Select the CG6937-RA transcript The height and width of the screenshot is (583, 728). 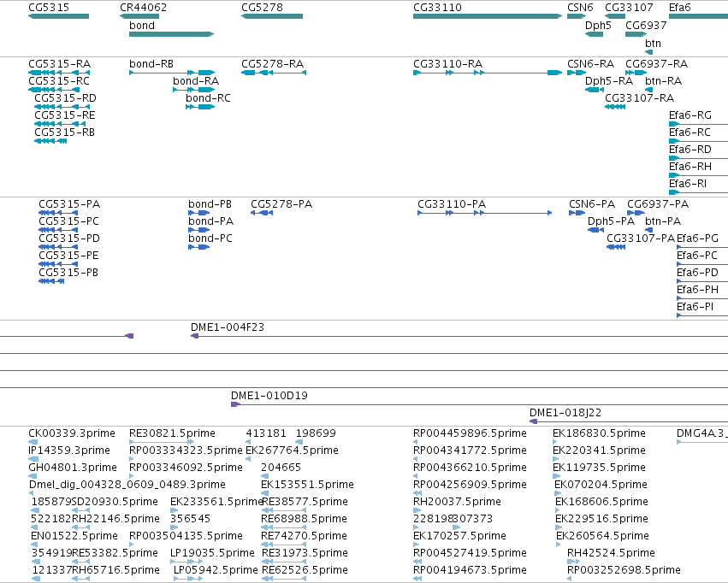tap(656, 64)
